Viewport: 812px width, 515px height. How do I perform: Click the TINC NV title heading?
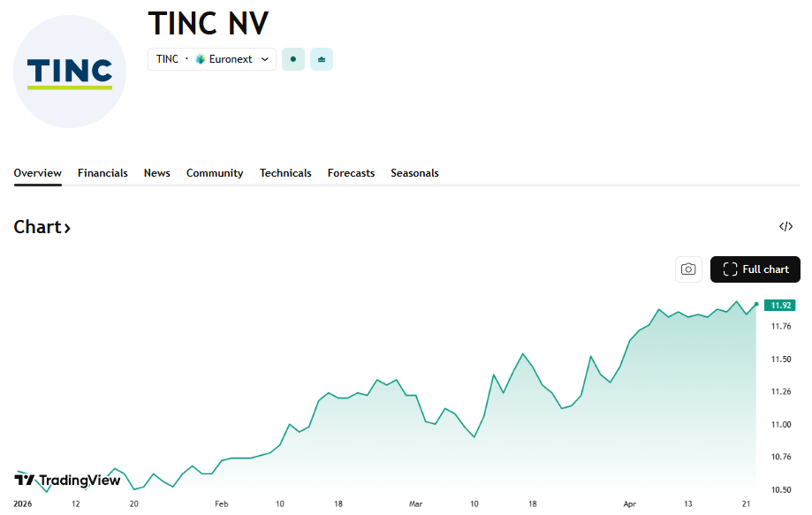[208, 22]
